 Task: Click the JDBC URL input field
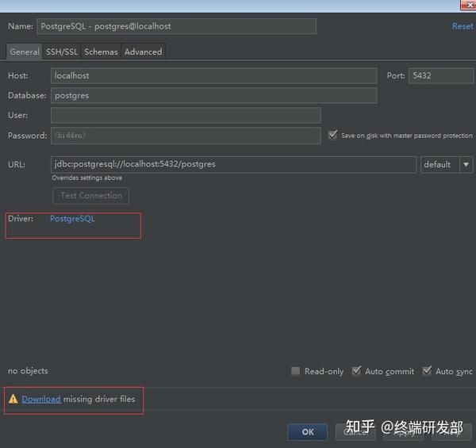click(233, 164)
